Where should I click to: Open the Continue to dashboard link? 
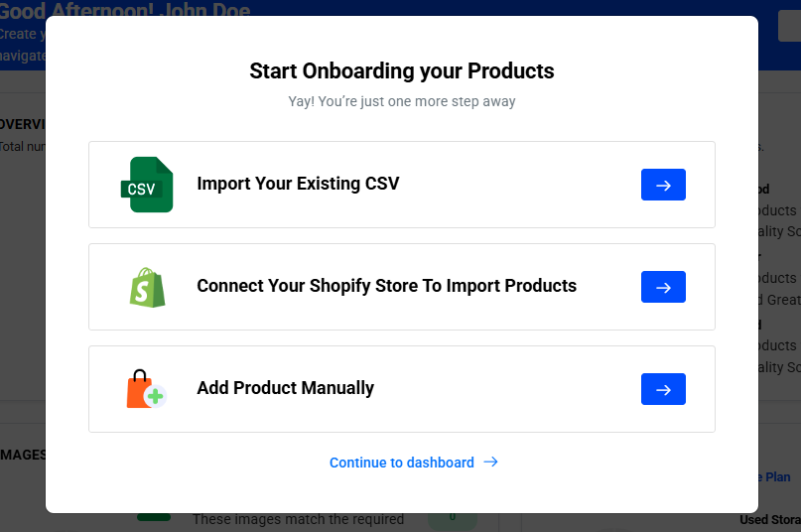[402, 463]
